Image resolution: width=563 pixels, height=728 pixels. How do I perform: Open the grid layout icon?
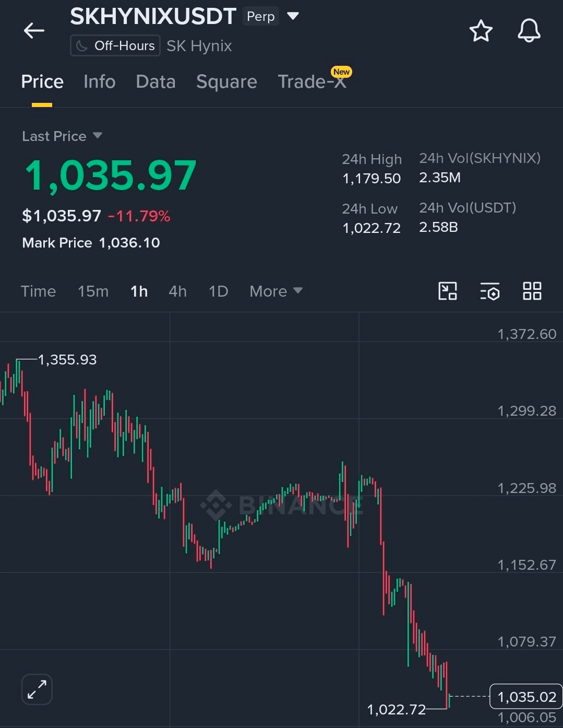(532, 291)
